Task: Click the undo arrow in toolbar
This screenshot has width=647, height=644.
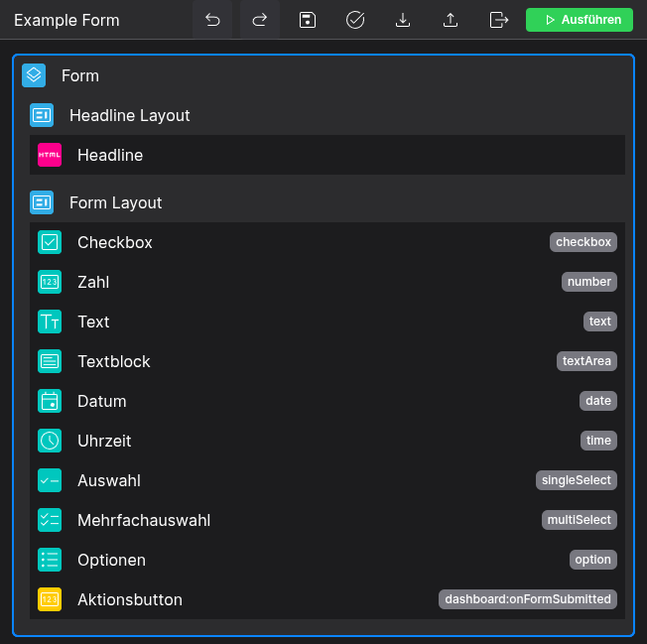Action: point(212,20)
